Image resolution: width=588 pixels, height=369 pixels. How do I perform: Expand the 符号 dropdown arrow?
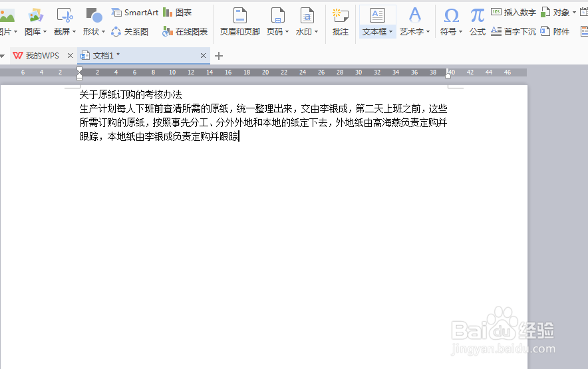pos(461,32)
